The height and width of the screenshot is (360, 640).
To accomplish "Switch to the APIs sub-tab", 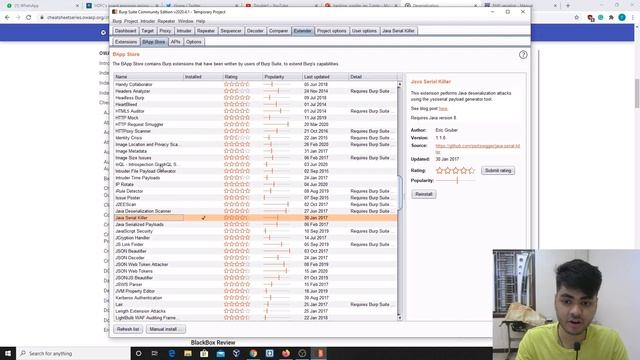I will pos(175,42).
